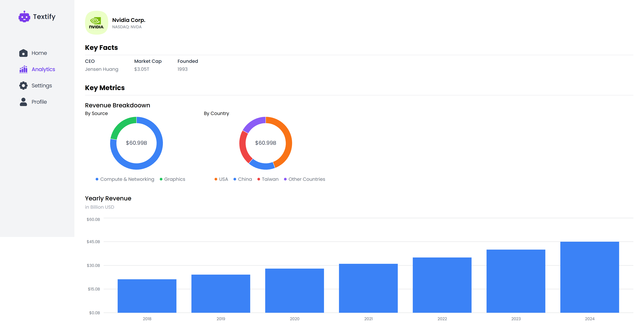644x336 pixels.
Task: Go to Profile page label
Action: (x=39, y=102)
